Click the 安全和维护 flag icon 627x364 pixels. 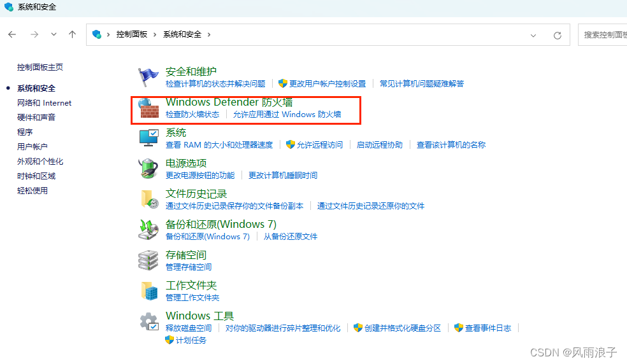(x=148, y=77)
